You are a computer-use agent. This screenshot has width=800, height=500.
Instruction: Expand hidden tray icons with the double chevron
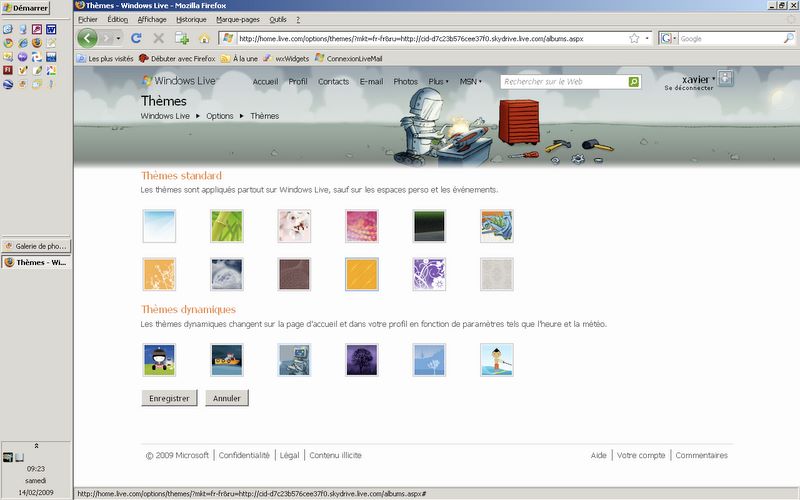point(36,446)
